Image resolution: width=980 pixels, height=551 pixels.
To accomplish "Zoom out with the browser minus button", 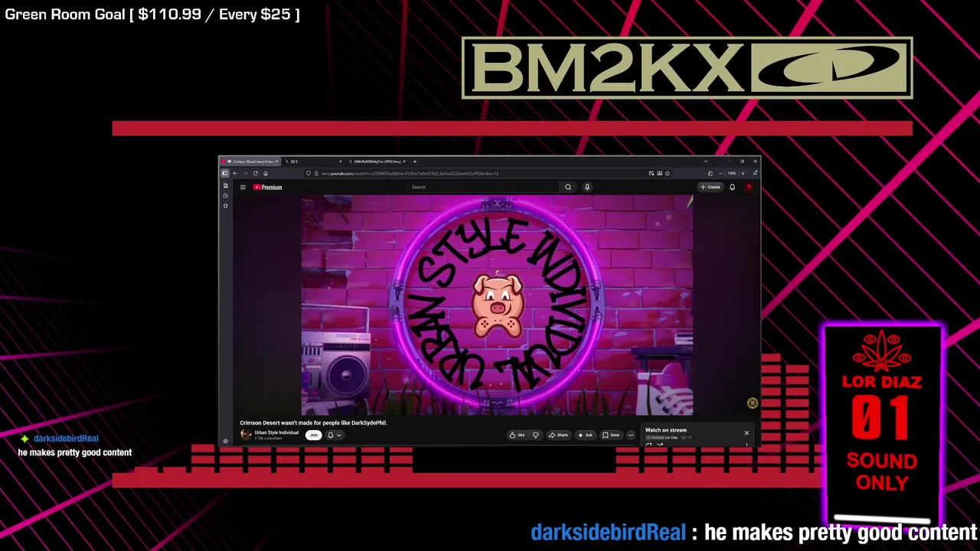I will 720,174.
